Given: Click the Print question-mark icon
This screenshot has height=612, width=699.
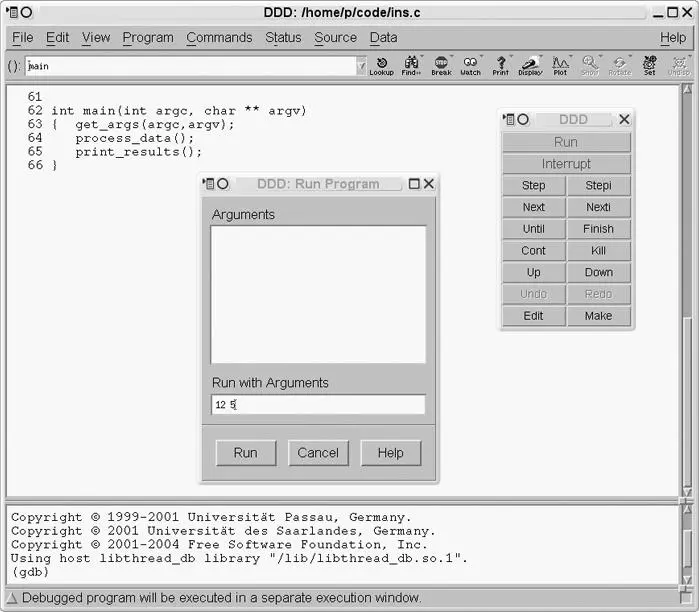Looking at the screenshot, I should 501,66.
